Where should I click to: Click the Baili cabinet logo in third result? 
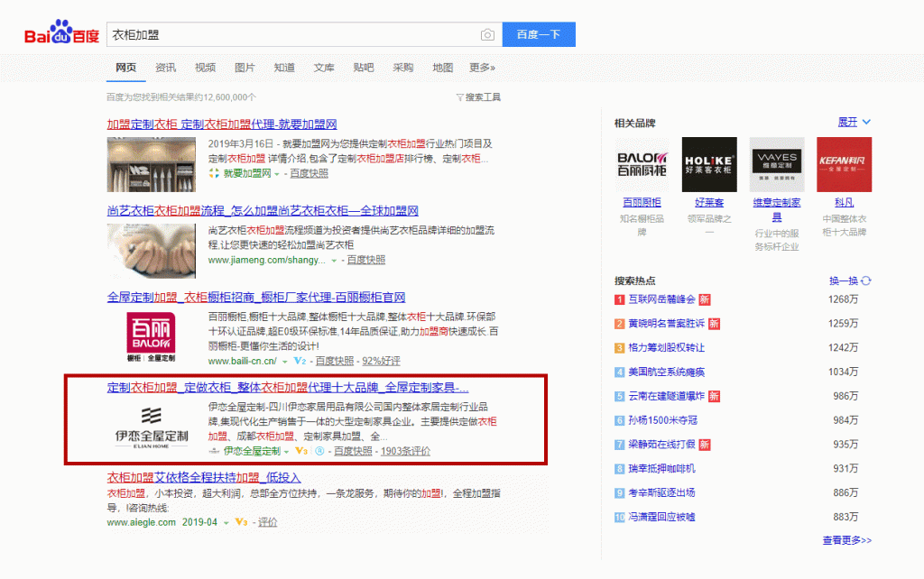[152, 337]
